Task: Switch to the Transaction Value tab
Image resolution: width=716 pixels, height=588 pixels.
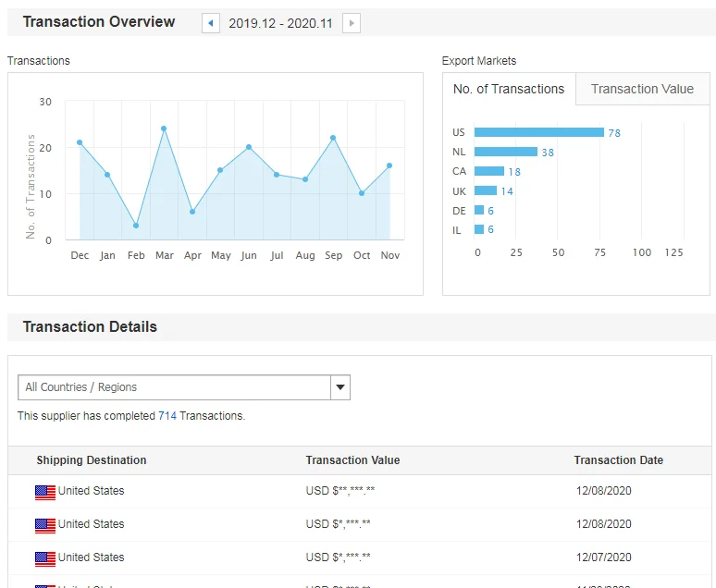Action: [642, 90]
